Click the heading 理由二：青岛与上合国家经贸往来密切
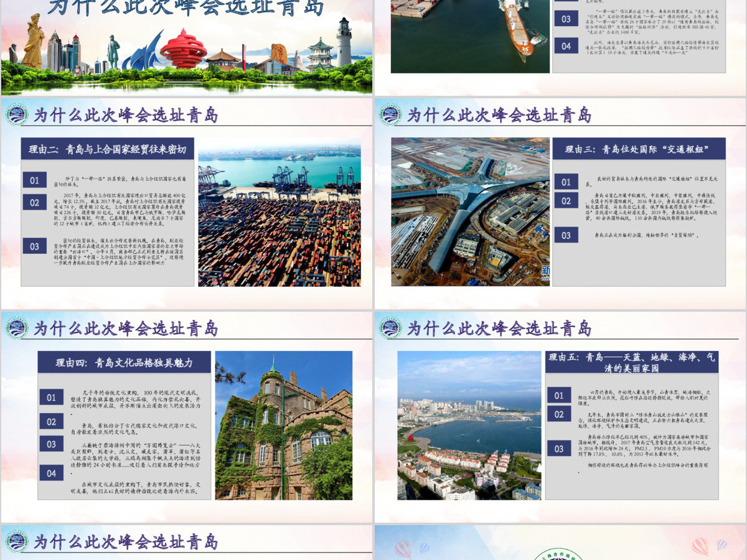The image size is (747, 560). 108,149
